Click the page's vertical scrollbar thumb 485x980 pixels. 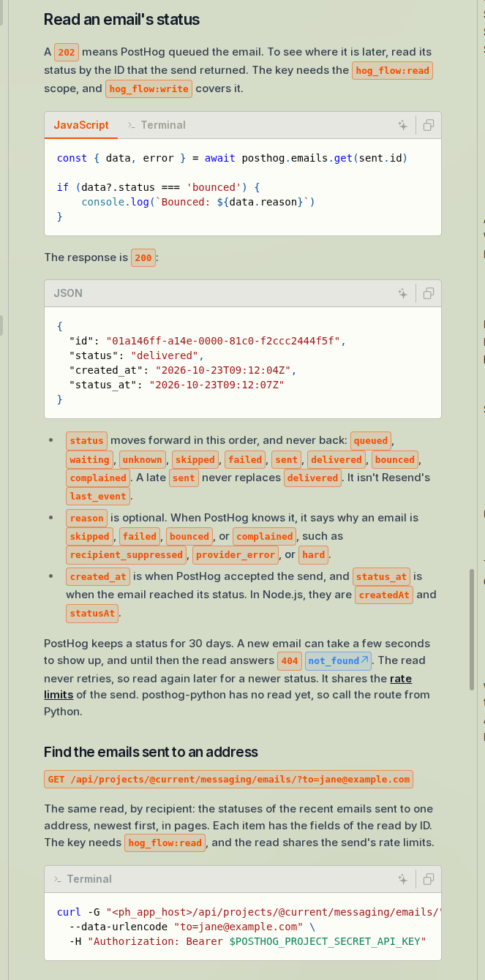click(472, 629)
